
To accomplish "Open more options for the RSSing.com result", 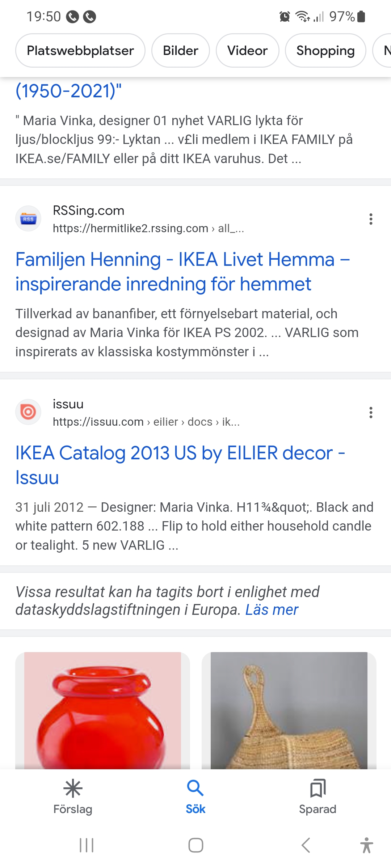I will coord(371,219).
